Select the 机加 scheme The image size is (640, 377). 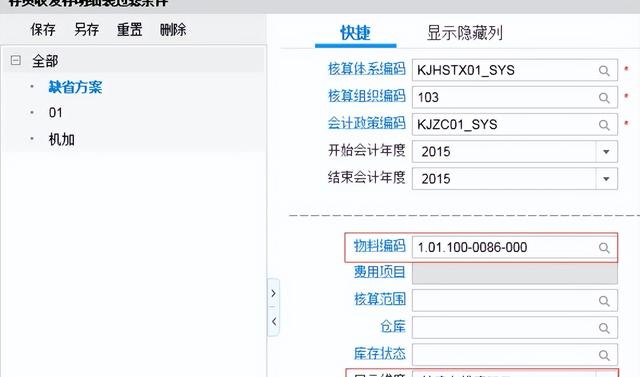62,139
